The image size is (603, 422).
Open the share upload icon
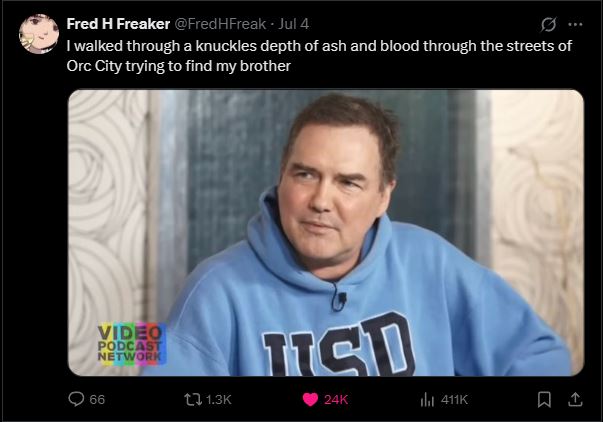(x=575, y=399)
